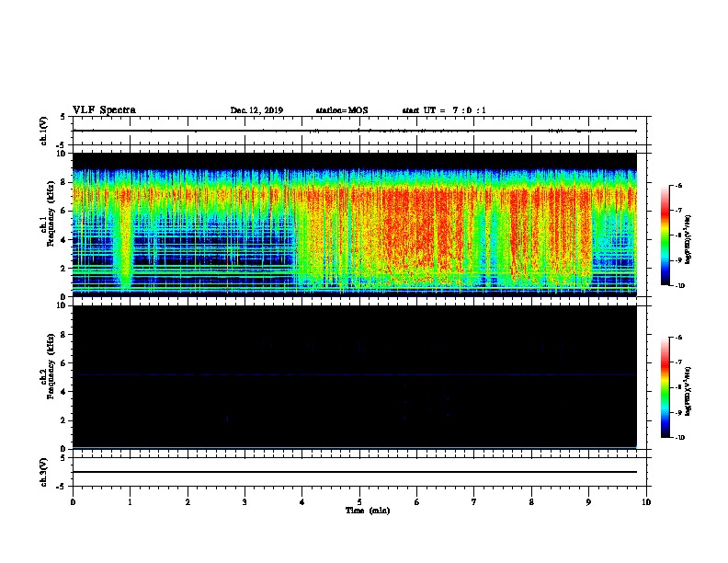
Task: Click the 'Dec. 12, 2019' date label
Action: click(256, 110)
